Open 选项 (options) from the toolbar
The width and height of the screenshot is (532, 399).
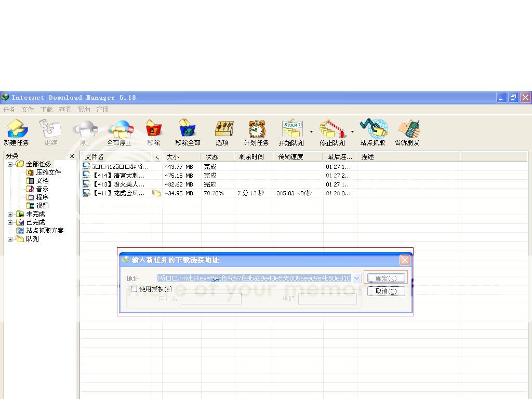click(x=222, y=129)
